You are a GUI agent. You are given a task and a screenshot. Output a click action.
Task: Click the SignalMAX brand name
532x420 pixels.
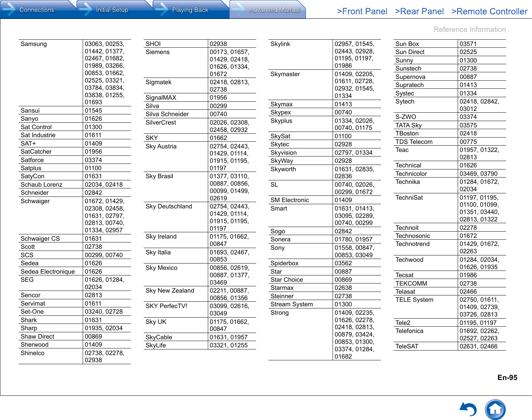tap(161, 98)
